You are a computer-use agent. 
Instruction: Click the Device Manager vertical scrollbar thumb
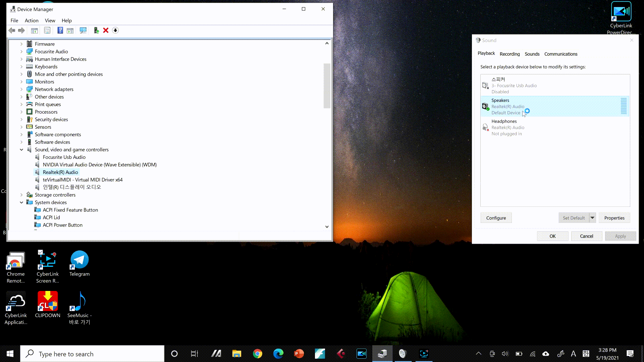[x=327, y=86]
